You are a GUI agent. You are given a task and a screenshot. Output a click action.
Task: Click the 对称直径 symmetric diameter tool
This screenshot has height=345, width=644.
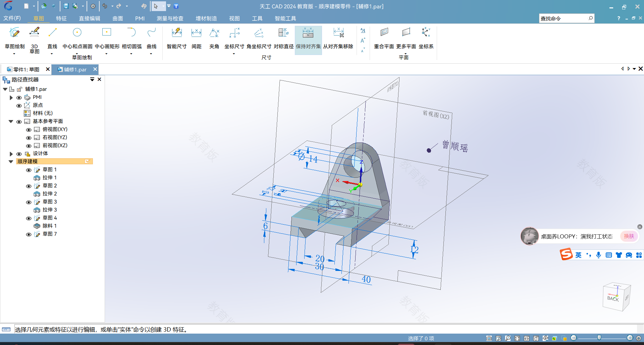pyautogui.click(x=283, y=38)
